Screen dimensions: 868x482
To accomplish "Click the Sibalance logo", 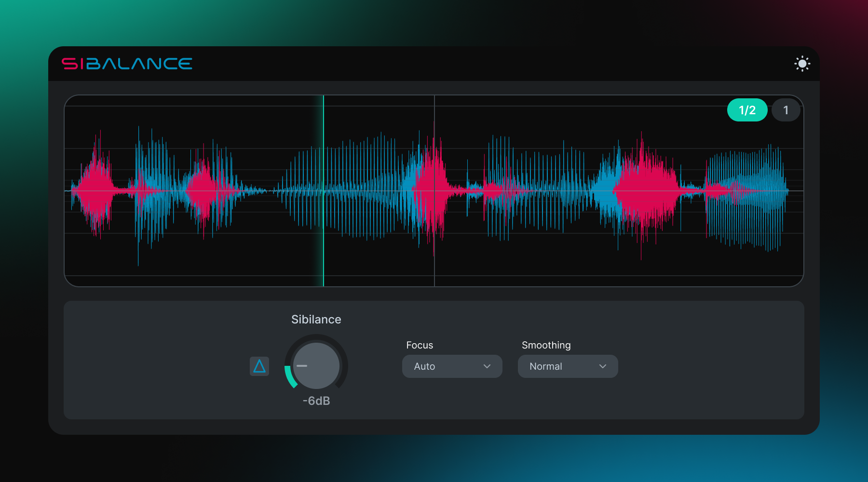I will pyautogui.click(x=127, y=64).
